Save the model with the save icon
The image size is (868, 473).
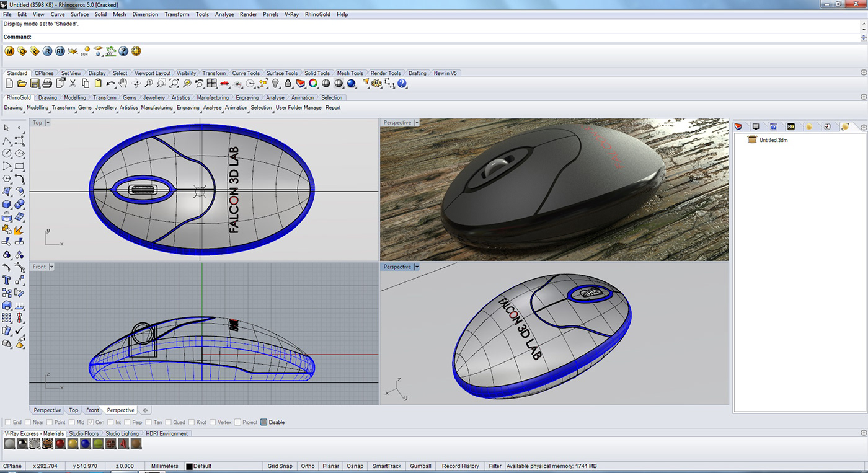[35, 83]
